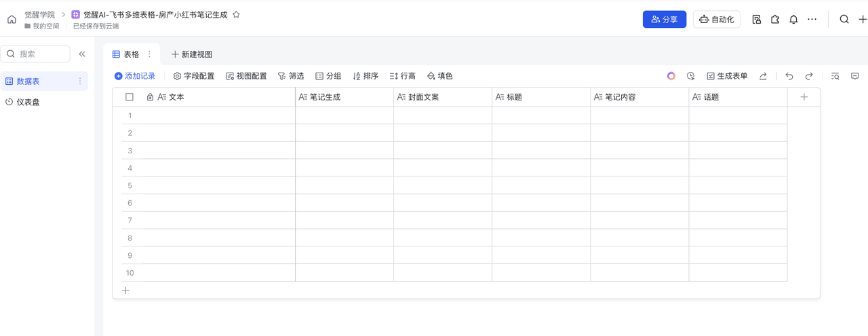Go to home via house icon
This screenshot has width=868, height=336.
click(12, 20)
